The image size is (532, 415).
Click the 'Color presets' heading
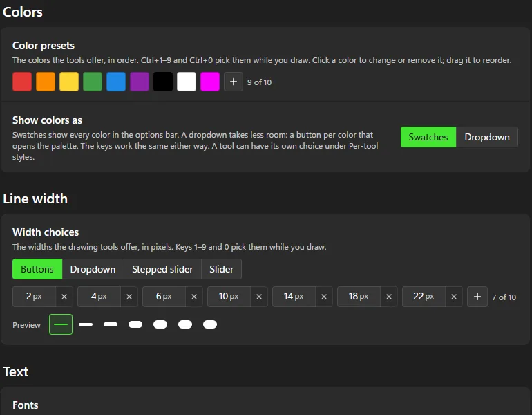[44, 46]
